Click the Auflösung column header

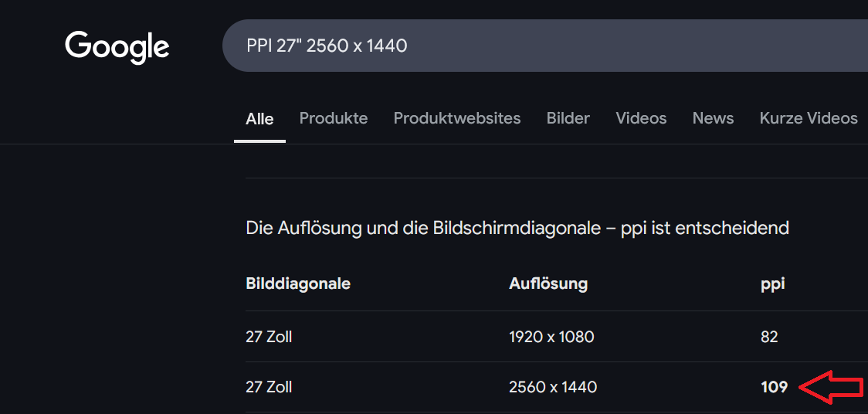pyautogui.click(x=548, y=283)
